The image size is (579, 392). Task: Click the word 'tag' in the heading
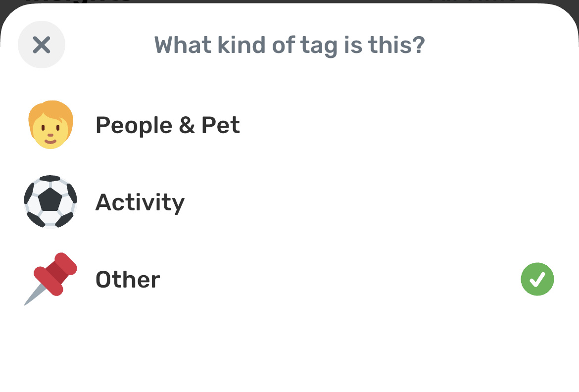tap(318, 46)
